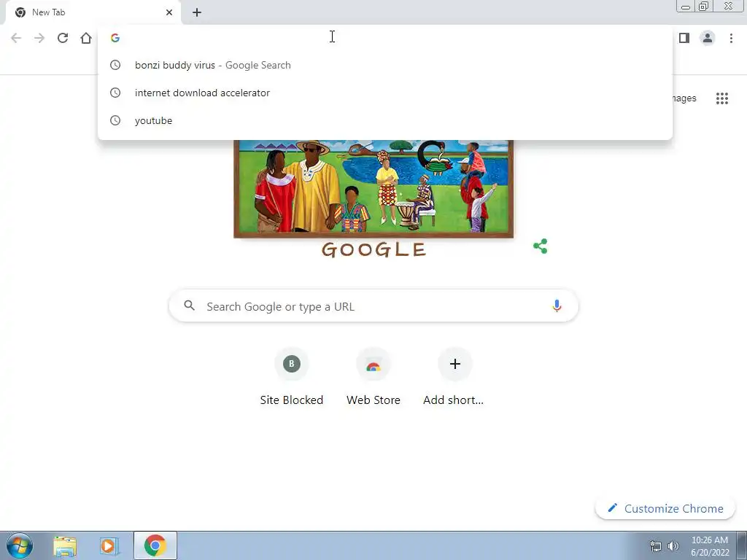Choose 'bonzi buddy virus' suggestion
Viewport: 747px width, 560px height.
pyautogui.click(x=385, y=65)
